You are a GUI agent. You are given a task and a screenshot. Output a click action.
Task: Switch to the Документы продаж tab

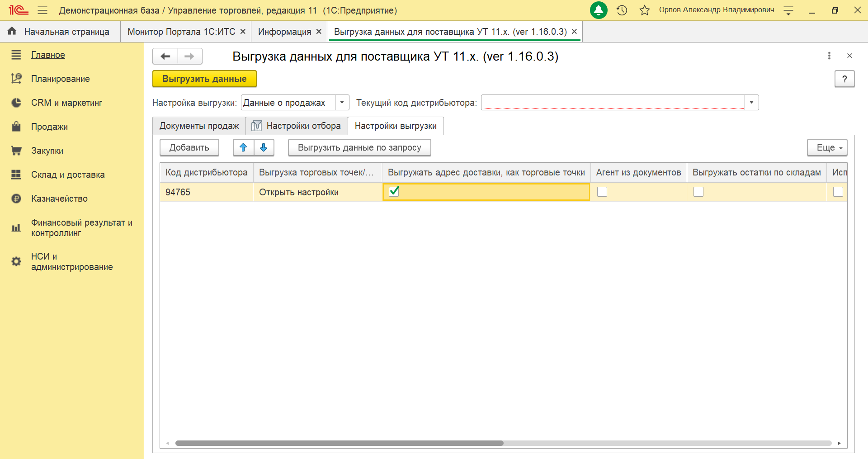(199, 126)
